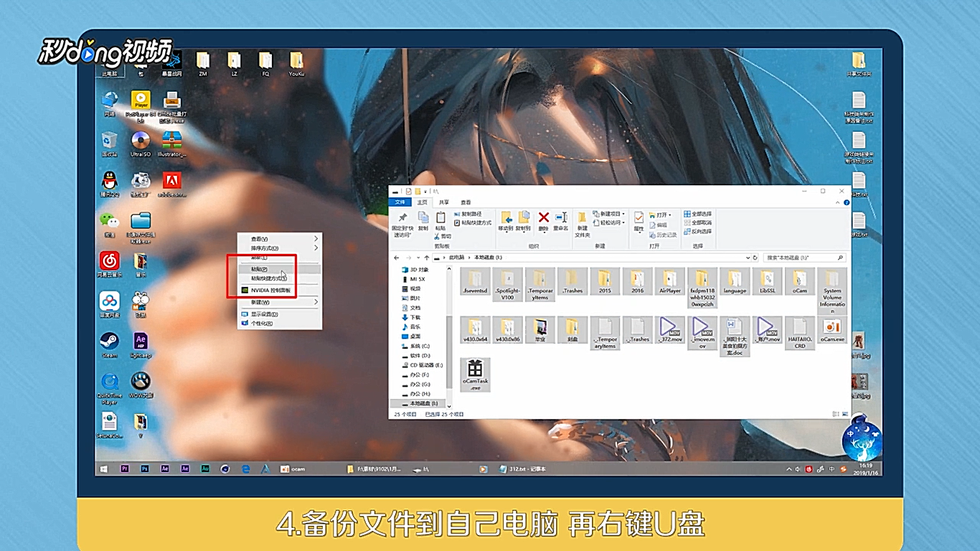The image size is (980, 551).
Task: Click the red 删除 delete icon
Action: pyautogui.click(x=544, y=217)
